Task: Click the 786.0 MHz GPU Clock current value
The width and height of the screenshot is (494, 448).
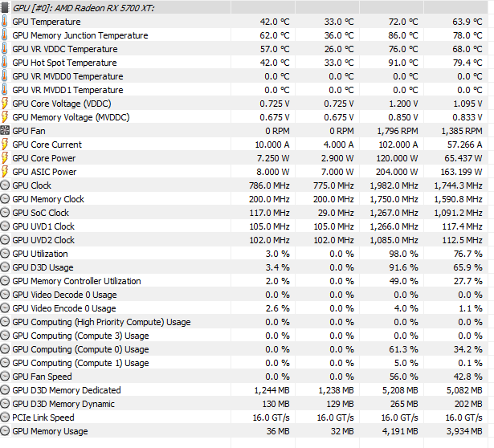Action: [269, 185]
